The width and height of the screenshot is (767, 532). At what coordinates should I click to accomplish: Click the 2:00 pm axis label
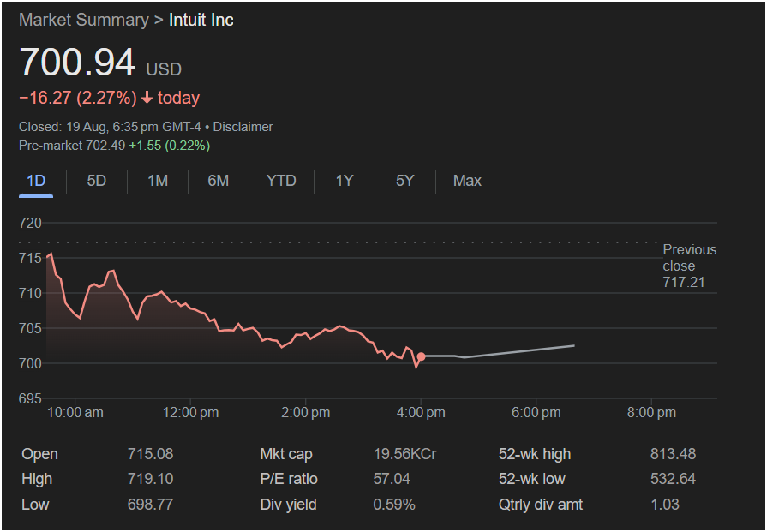point(305,413)
